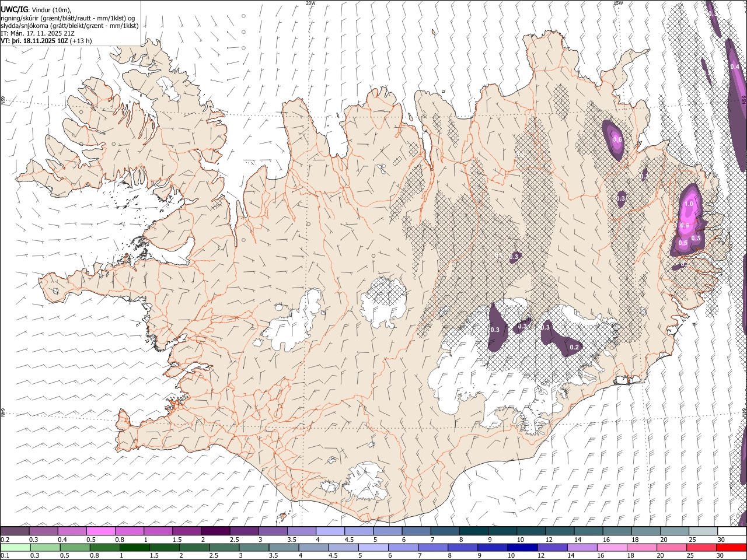Click the '15W' longitude label at the top edge
The height and width of the screenshot is (560, 747).
(x=618, y=3)
